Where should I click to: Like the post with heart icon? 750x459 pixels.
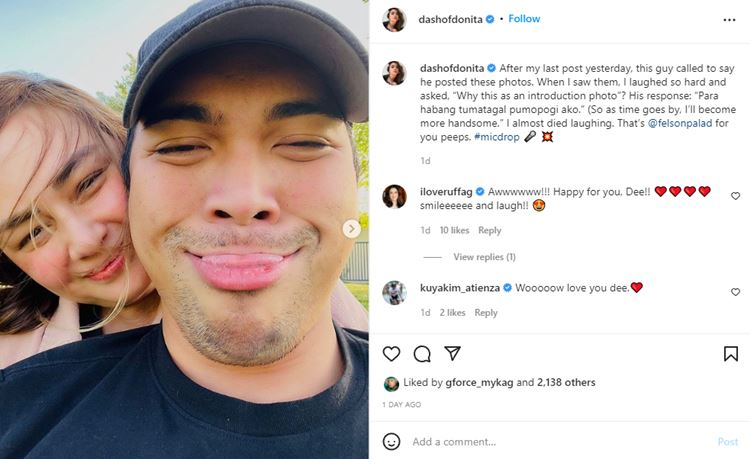click(392, 354)
